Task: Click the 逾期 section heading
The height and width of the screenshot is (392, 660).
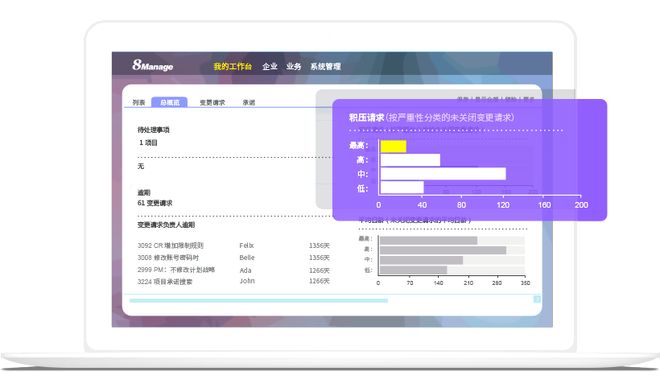Action: coord(144,192)
